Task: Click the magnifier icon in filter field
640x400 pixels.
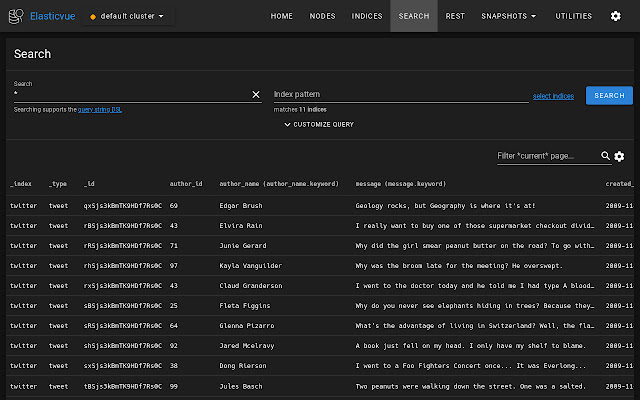Action: pyautogui.click(x=606, y=156)
